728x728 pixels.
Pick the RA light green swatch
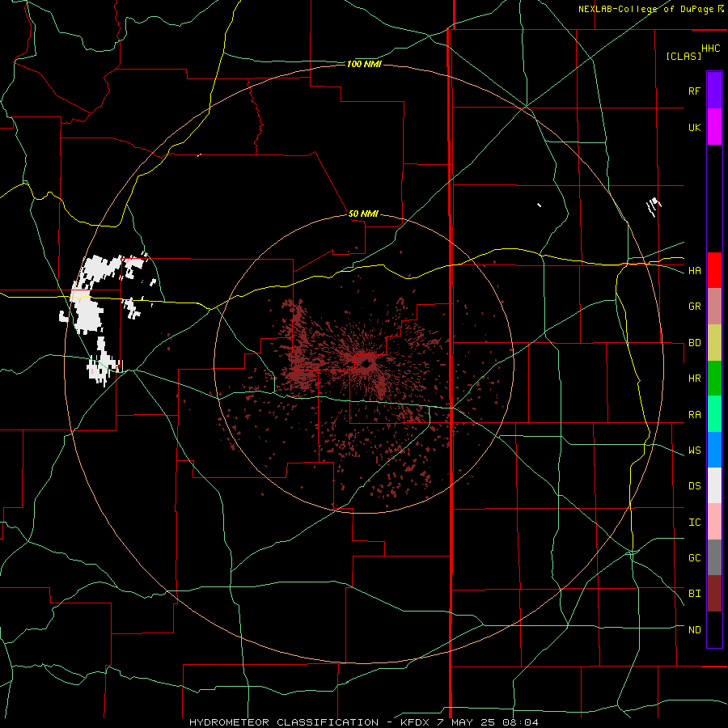click(714, 414)
